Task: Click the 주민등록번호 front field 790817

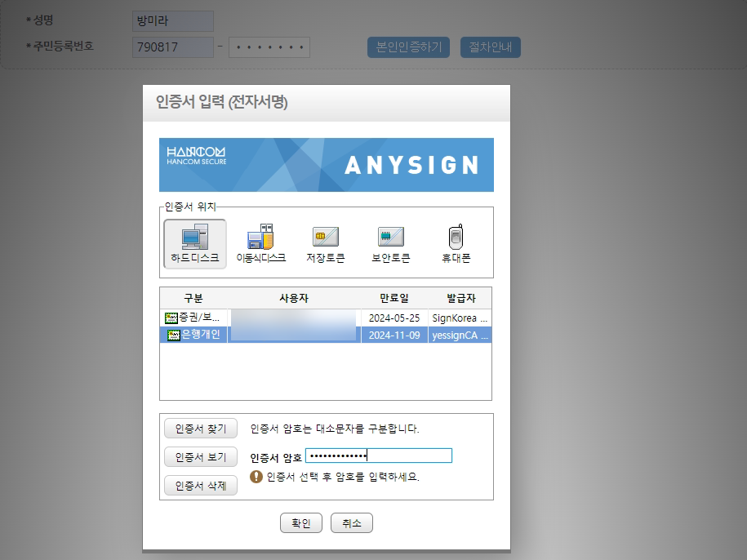Action: coord(173,47)
